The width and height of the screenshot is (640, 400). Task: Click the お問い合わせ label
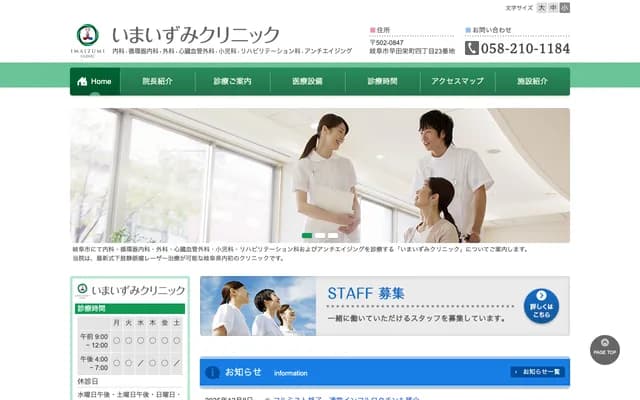coord(492,30)
